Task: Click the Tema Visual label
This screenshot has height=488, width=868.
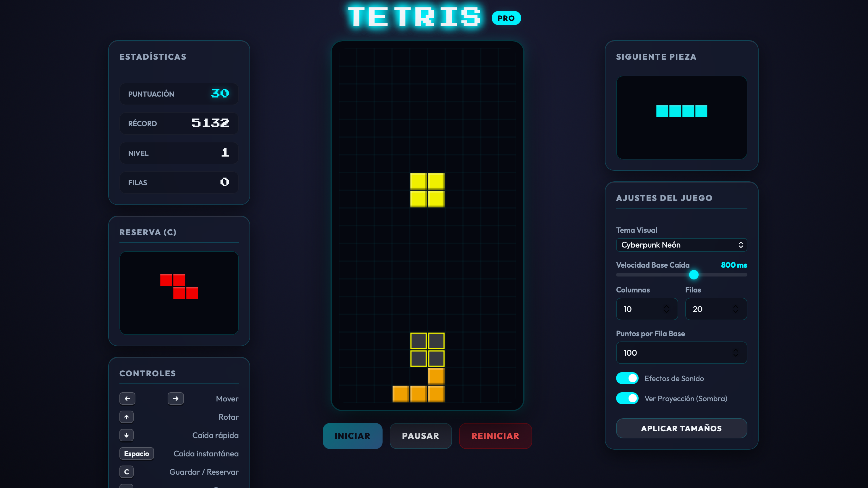Action: (637, 230)
